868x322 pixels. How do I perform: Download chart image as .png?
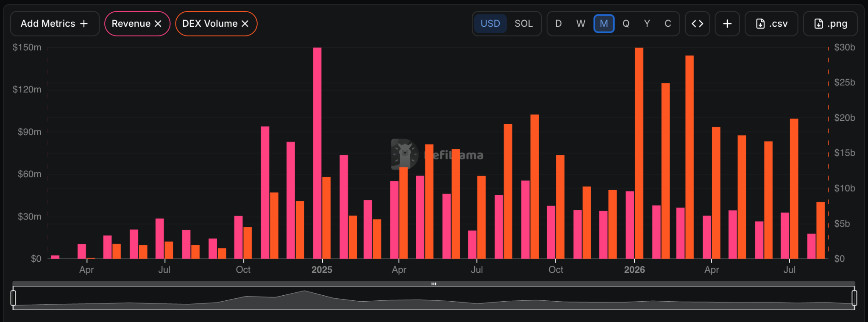tap(830, 24)
